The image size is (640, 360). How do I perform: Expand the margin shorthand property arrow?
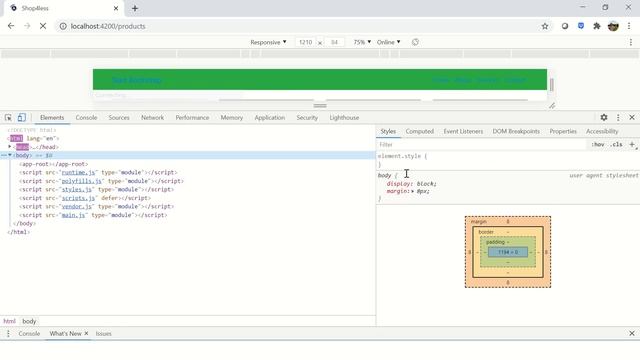(413, 191)
